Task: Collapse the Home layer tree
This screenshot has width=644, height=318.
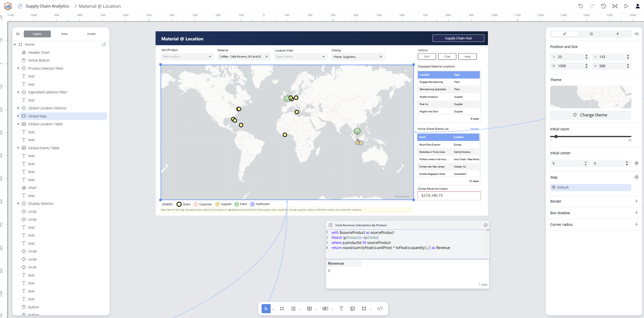Action: coord(15,44)
